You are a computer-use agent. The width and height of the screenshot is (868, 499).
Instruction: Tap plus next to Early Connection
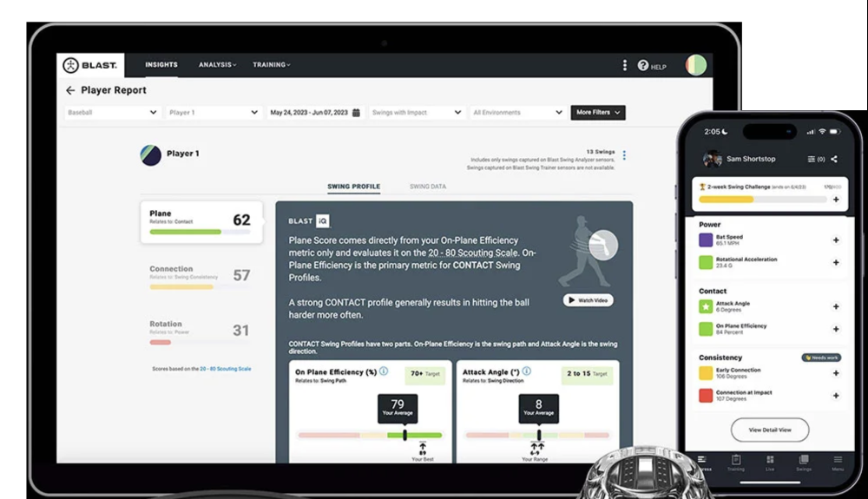pos(836,373)
